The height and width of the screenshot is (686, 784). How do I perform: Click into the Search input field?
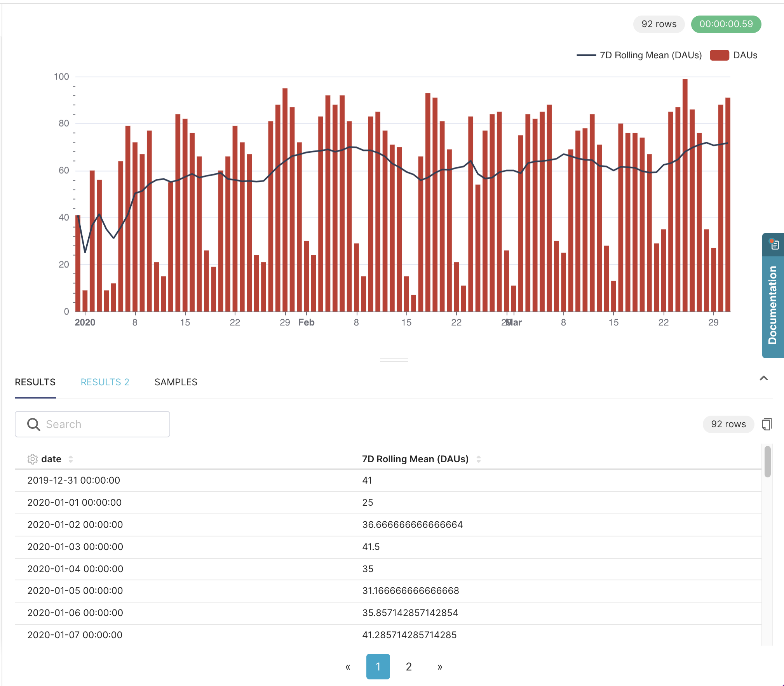[101, 424]
